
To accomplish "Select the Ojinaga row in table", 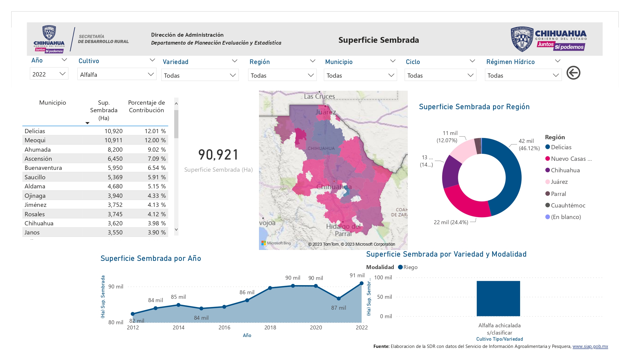I will (95, 196).
